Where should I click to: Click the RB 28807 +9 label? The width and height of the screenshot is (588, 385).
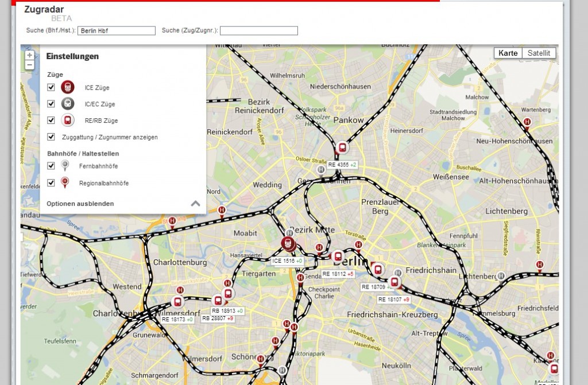click(x=218, y=318)
